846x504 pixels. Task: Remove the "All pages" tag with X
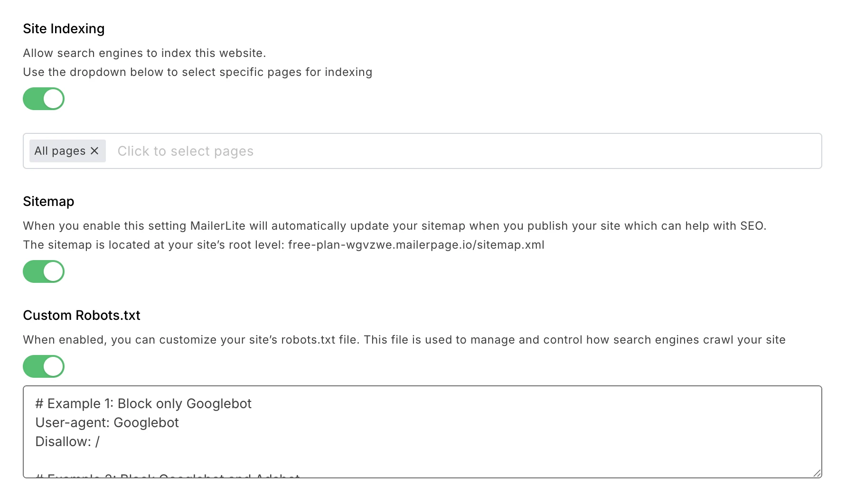94,151
